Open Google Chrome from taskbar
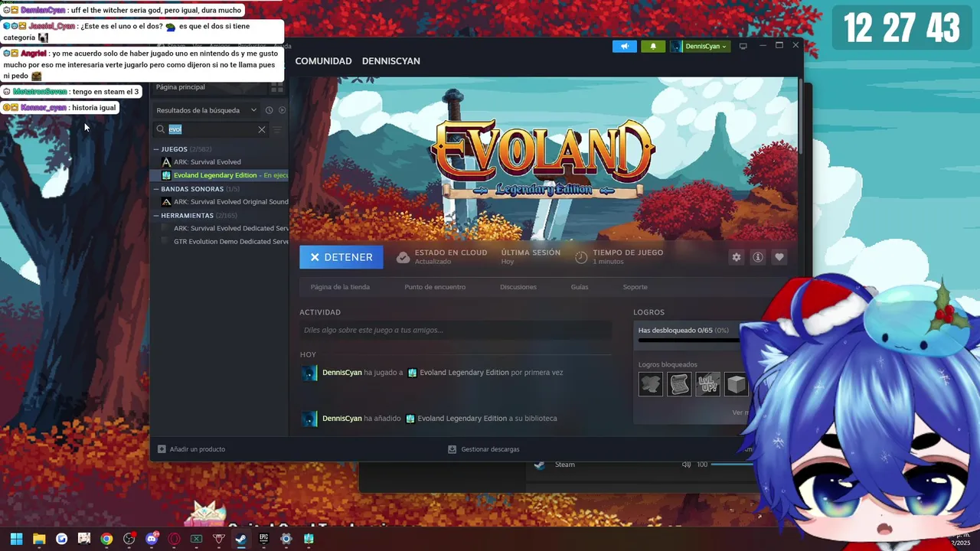980x551 pixels. click(x=106, y=539)
